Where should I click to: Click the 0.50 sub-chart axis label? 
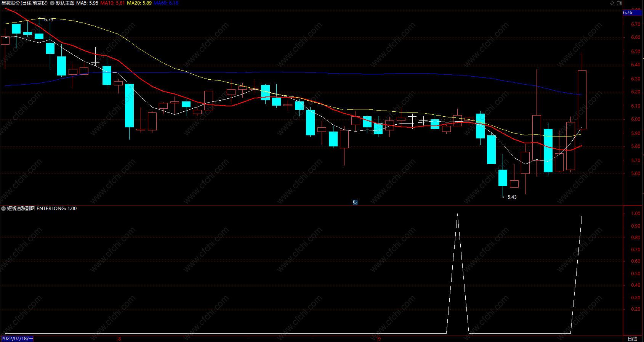coord(636,274)
